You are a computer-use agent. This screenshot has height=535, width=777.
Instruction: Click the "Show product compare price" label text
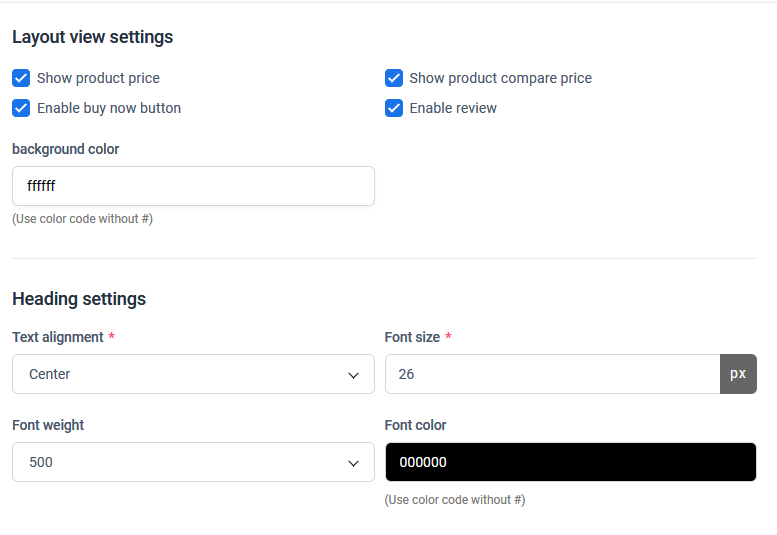coord(500,78)
